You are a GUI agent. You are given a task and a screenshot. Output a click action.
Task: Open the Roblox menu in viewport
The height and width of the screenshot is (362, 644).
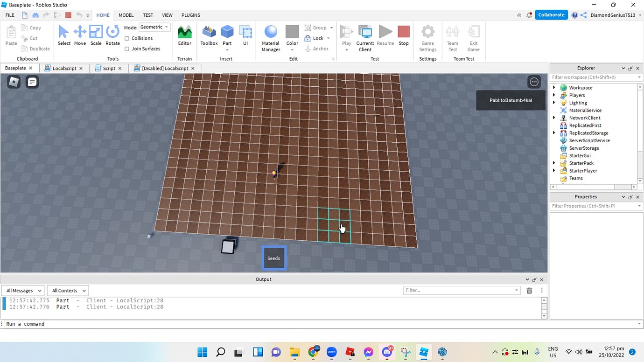14,82
